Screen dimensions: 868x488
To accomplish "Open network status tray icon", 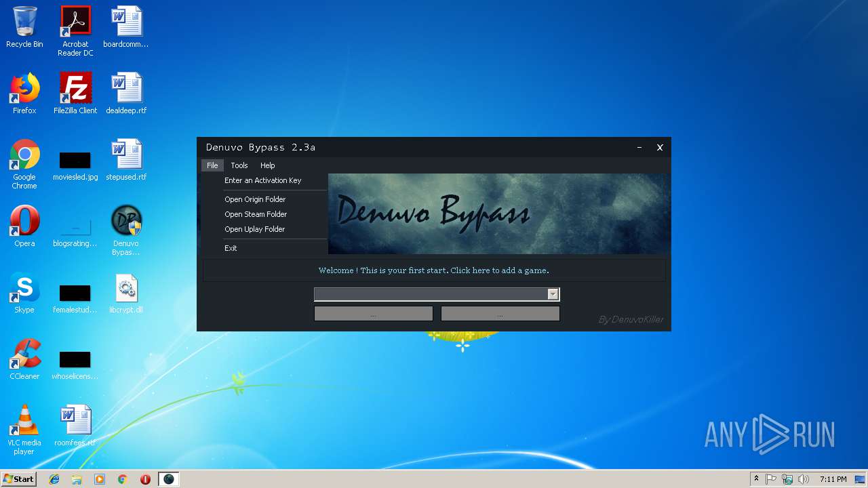I will (787, 479).
